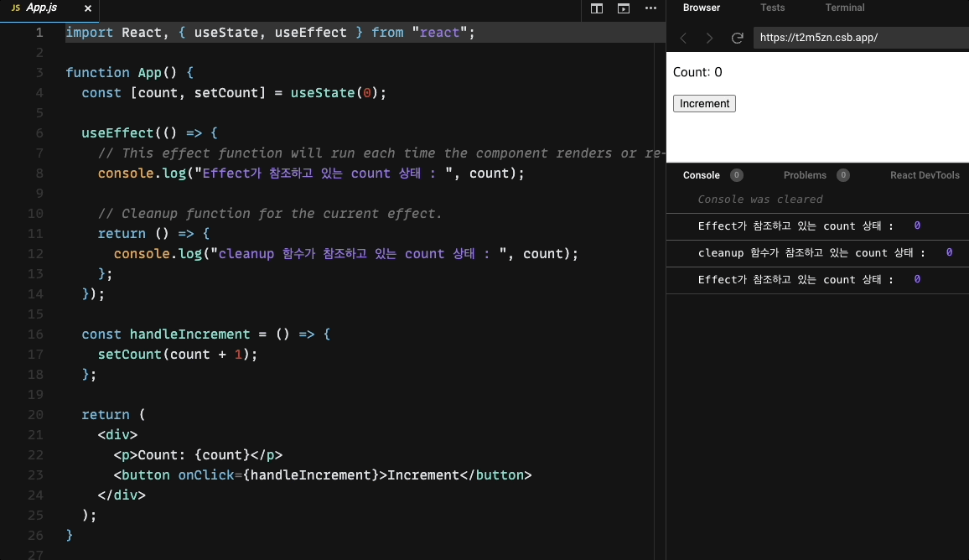
Task: Click 'useEffect(() => {' on line 6
Action: 149,133
